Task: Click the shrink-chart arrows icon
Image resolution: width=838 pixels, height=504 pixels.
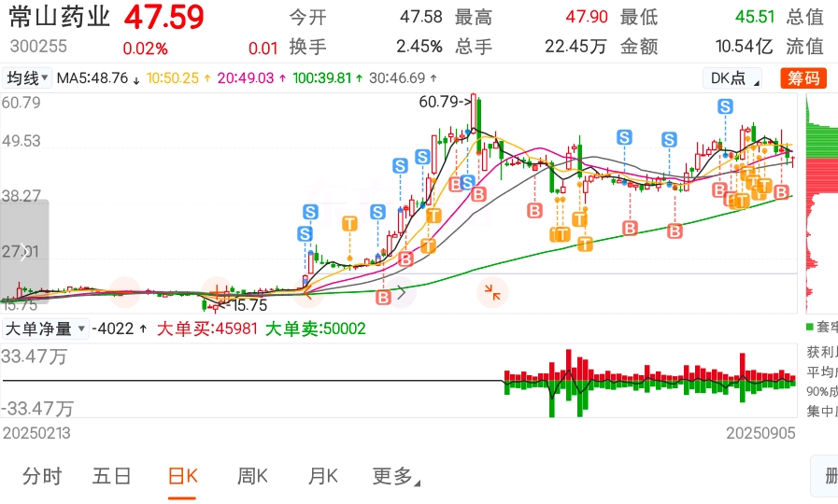Action: pyautogui.click(x=492, y=292)
